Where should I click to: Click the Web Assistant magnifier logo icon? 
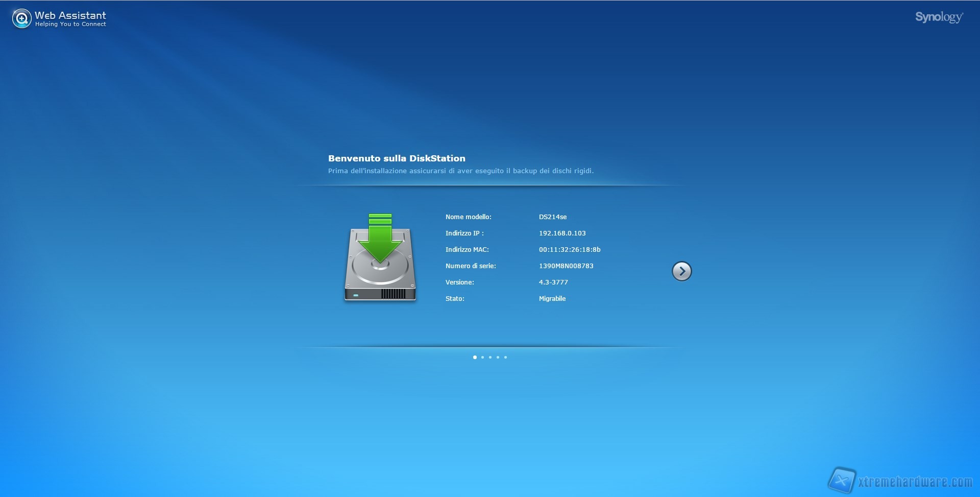(21, 19)
